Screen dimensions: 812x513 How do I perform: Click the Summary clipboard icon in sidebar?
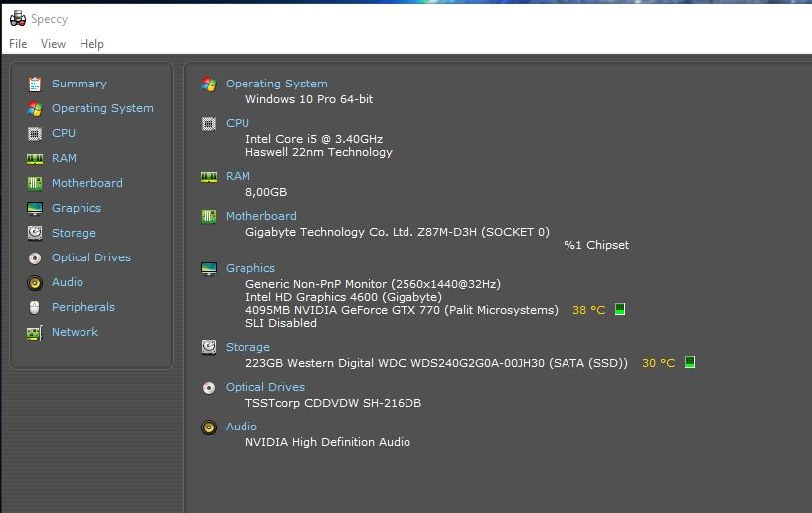pyautogui.click(x=35, y=84)
